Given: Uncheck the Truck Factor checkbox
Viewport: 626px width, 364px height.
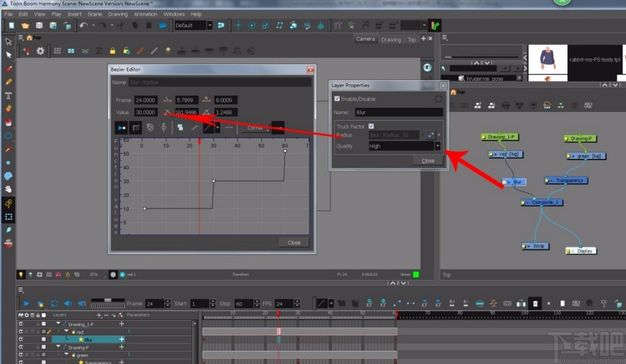Looking at the screenshot, I should click(x=371, y=126).
